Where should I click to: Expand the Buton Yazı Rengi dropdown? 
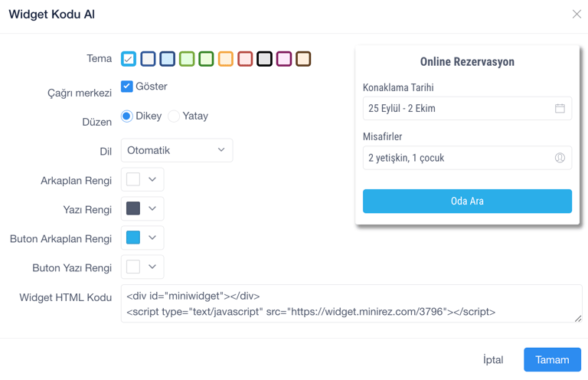click(x=142, y=267)
